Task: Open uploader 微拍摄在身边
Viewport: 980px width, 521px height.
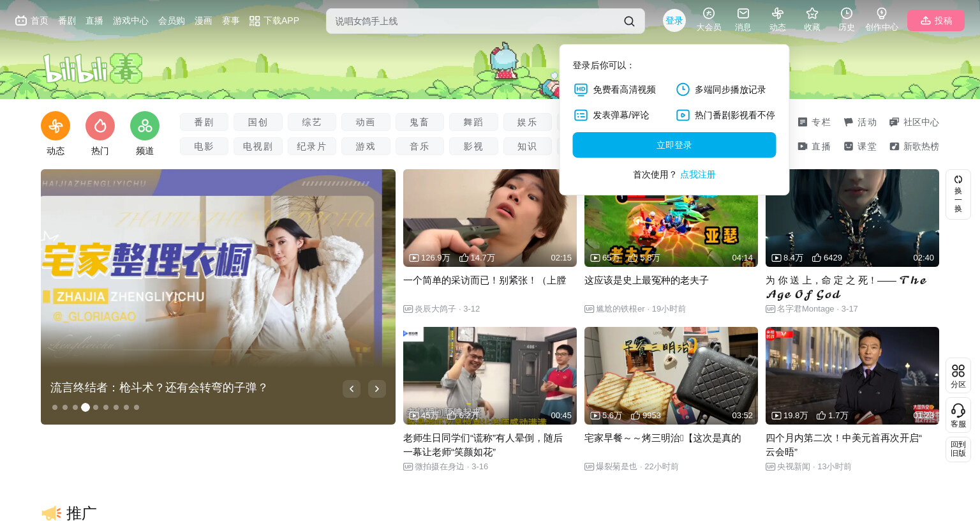Action: (x=440, y=467)
